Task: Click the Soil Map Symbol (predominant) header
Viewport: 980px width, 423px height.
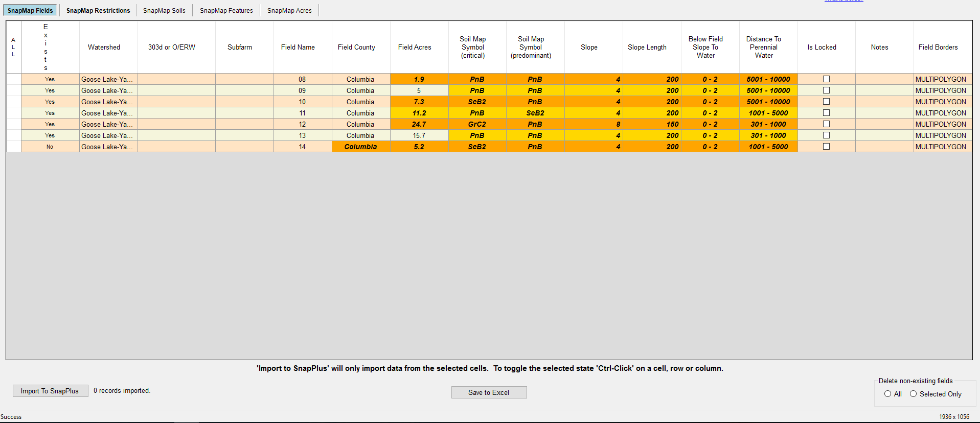Action: [535, 47]
